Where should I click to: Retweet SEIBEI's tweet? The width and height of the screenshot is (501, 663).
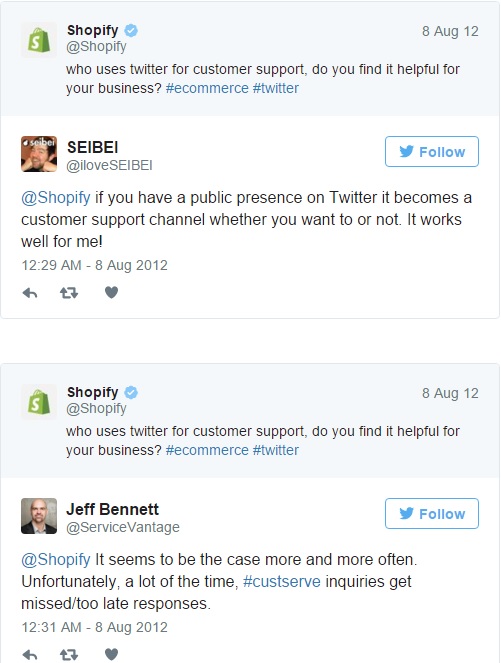point(69,293)
